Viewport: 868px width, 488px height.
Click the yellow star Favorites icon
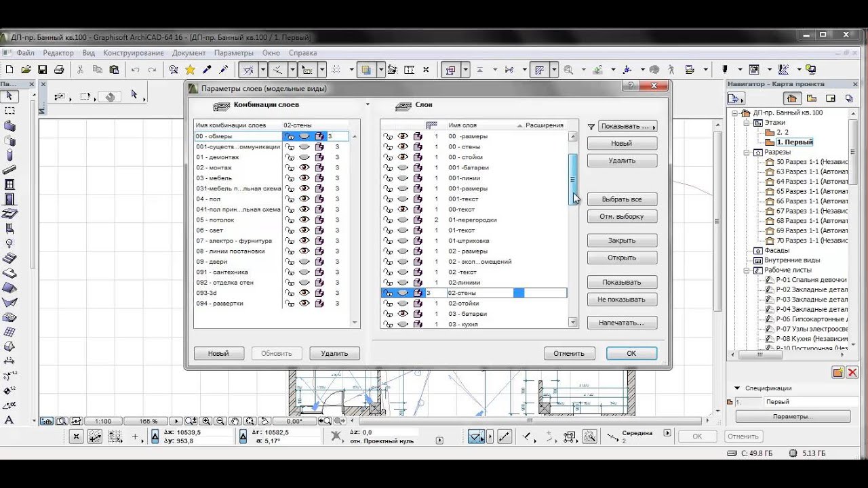(190, 69)
